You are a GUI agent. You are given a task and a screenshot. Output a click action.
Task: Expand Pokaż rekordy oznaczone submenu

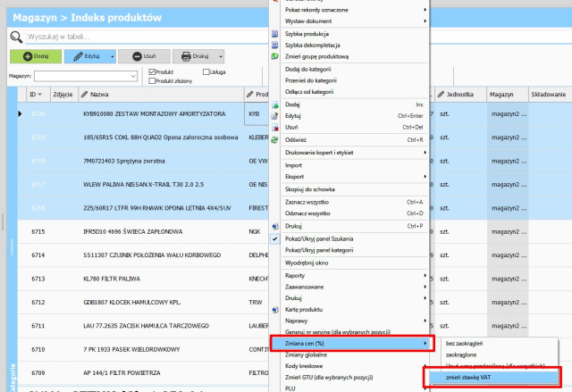(425, 10)
